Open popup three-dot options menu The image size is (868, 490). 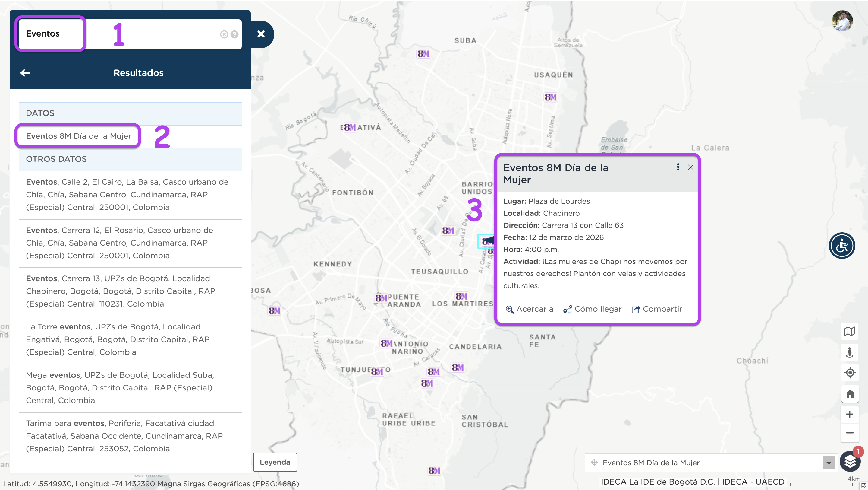678,167
